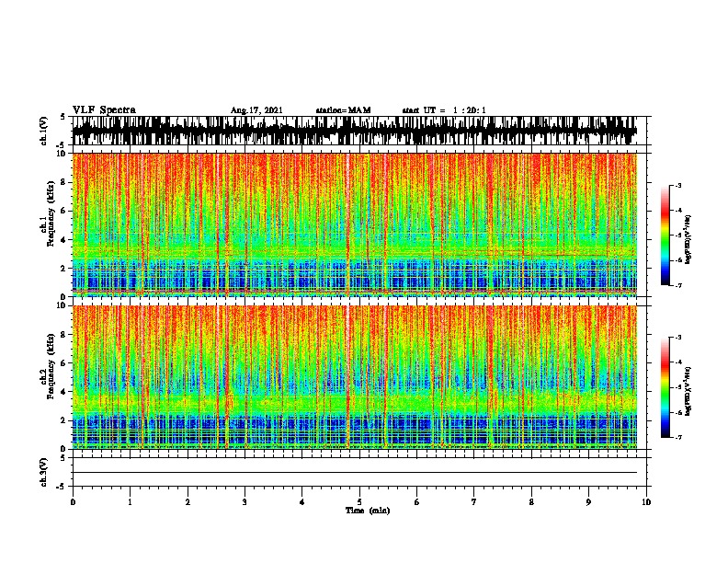The image size is (728, 563).
Task: Click the time axis tick label "1"
Action: (x=130, y=502)
